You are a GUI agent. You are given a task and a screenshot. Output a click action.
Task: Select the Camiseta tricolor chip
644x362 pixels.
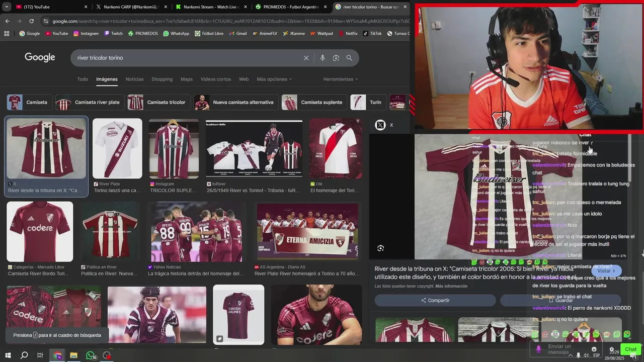coord(159,102)
